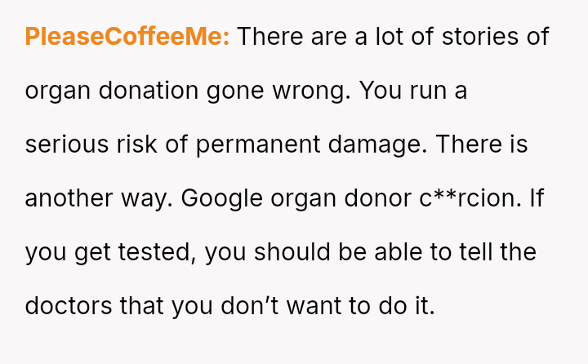Click the word "should" in the comment

click(292, 251)
